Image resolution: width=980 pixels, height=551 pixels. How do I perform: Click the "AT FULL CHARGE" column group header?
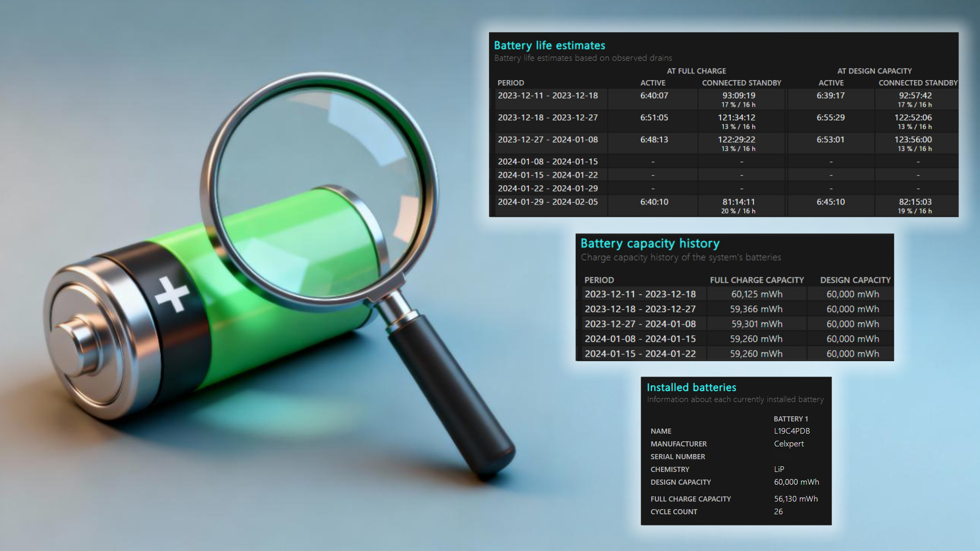(696, 71)
